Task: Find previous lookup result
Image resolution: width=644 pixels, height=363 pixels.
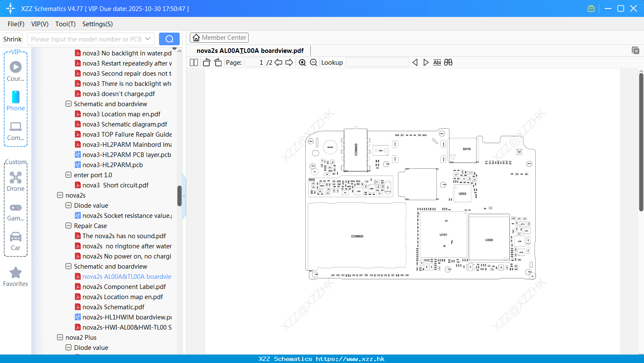Action: 415,63
